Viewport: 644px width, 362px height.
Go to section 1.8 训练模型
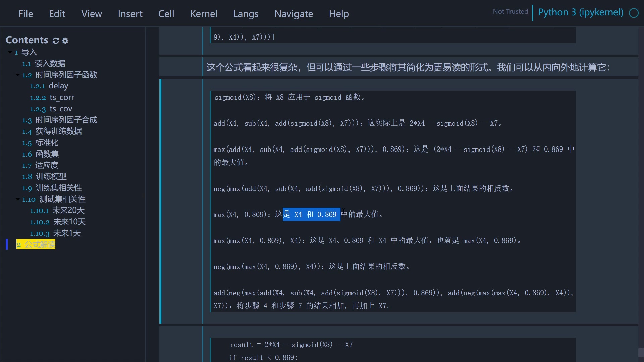click(44, 177)
